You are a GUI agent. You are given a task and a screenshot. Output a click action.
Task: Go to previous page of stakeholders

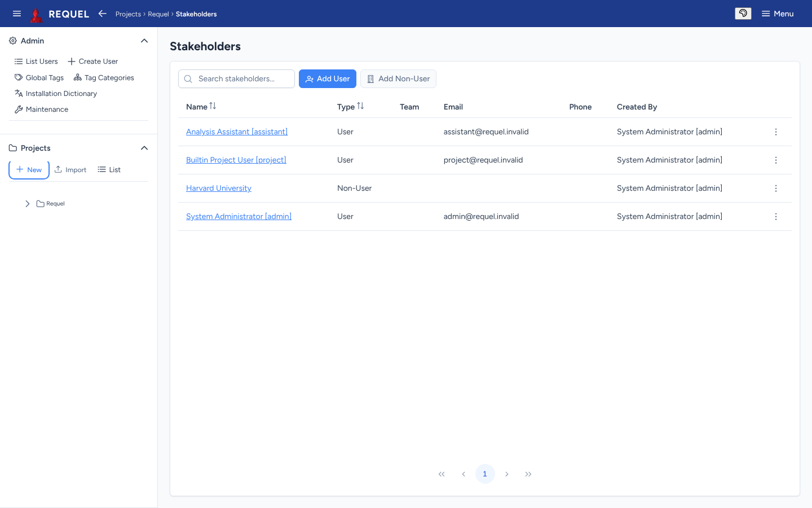click(x=464, y=474)
